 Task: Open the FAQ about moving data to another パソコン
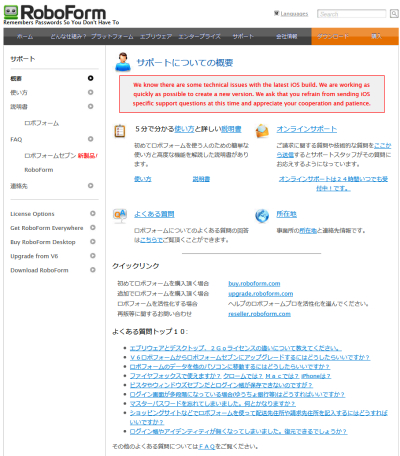tap(230, 367)
